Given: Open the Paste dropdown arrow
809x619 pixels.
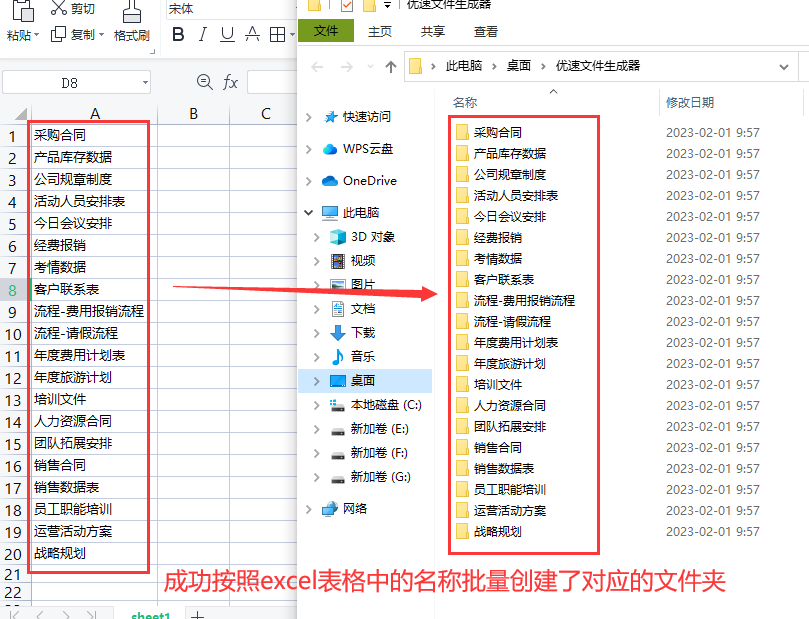Looking at the screenshot, I should point(37,35).
